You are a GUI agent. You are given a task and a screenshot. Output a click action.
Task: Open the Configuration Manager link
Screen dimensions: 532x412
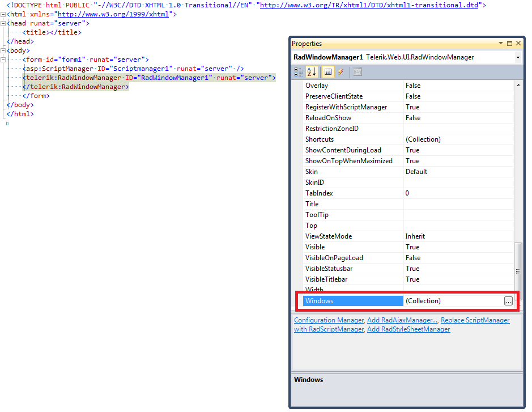coord(329,320)
